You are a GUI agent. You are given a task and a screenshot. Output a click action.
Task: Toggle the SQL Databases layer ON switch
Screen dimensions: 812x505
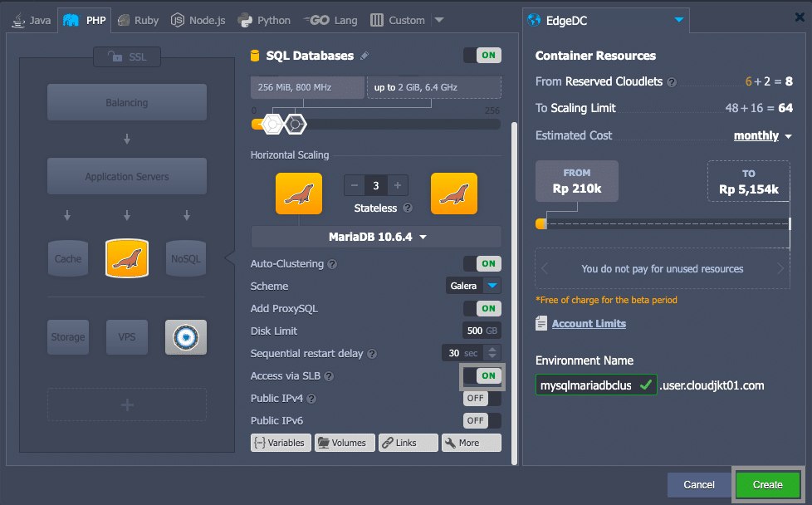click(482, 56)
